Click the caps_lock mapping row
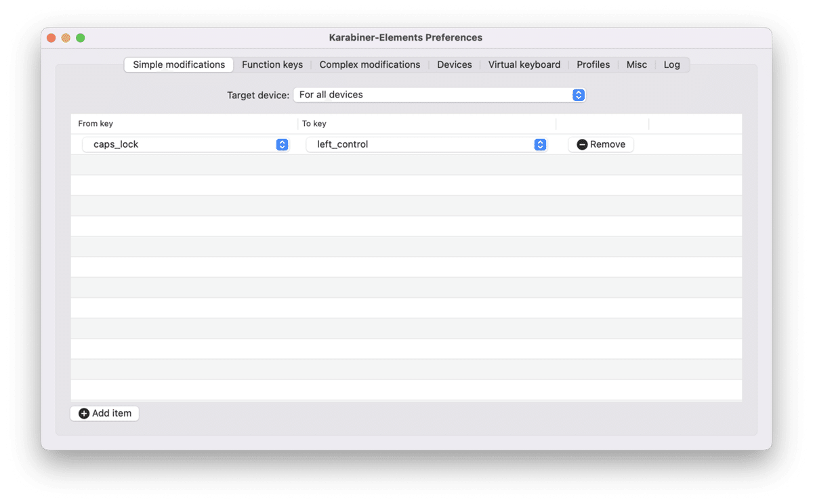This screenshot has height=504, width=813. tap(406, 144)
